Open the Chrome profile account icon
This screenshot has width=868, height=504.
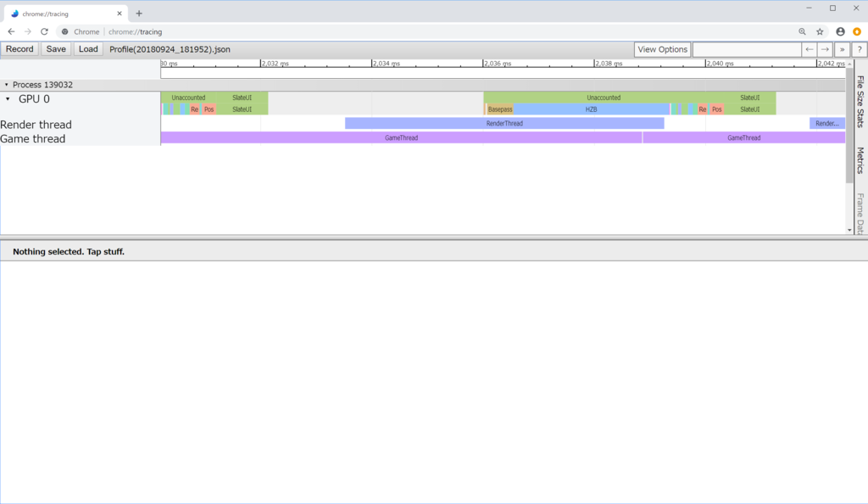click(x=840, y=31)
